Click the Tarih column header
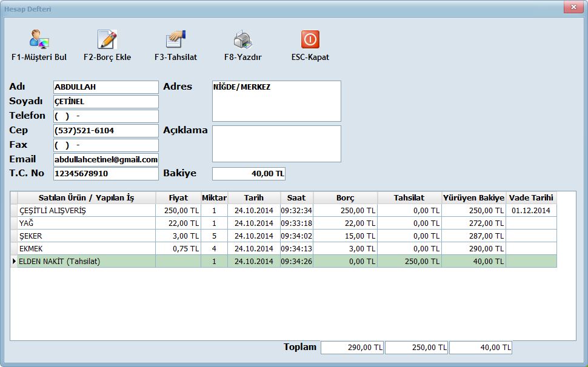Screen dimensions: 588x367 (254, 198)
